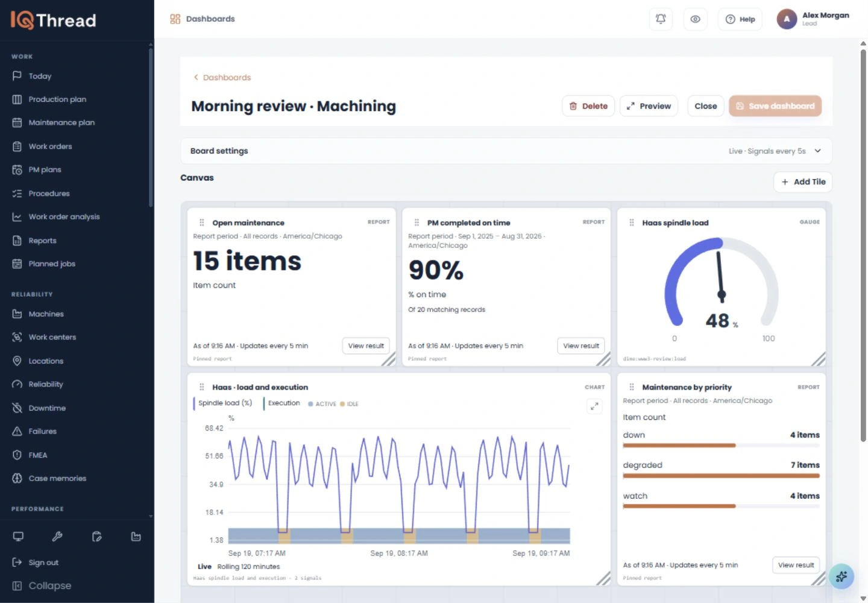The width and height of the screenshot is (868, 603).
Task: Click the wrench icon in sidebar footer
Action: pos(57,537)
